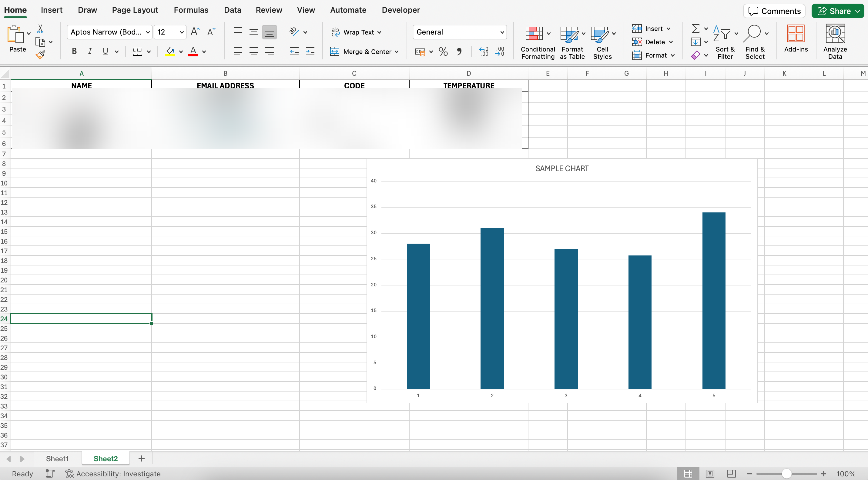This screenshot has height=480, width=868.
Task: Add a new worksheet with the plus button
Action: coord(141,458)
